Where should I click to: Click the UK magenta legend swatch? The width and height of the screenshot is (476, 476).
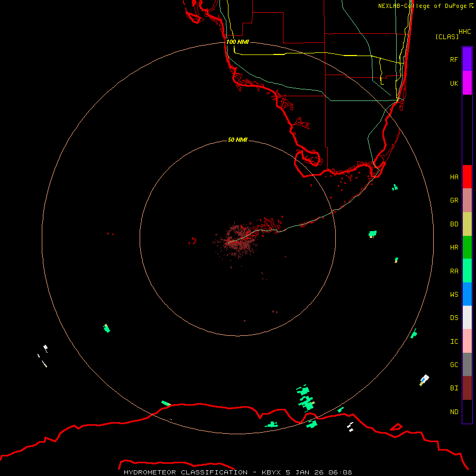467,83
